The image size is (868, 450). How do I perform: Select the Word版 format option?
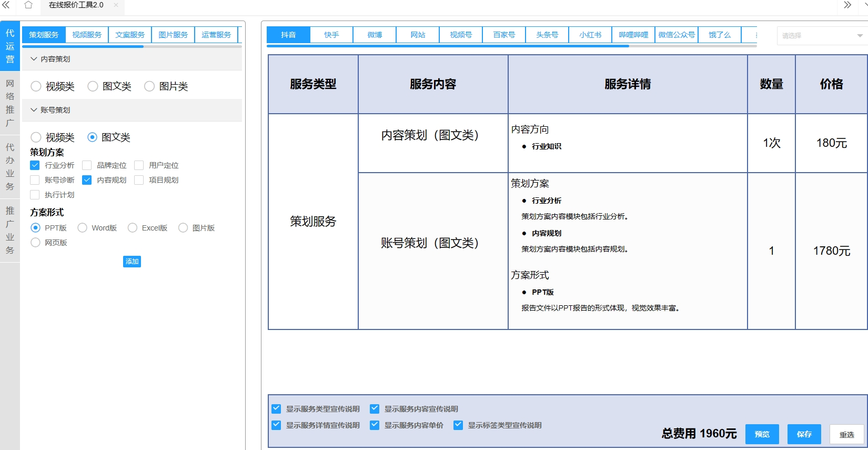click(x=83, y=228)
